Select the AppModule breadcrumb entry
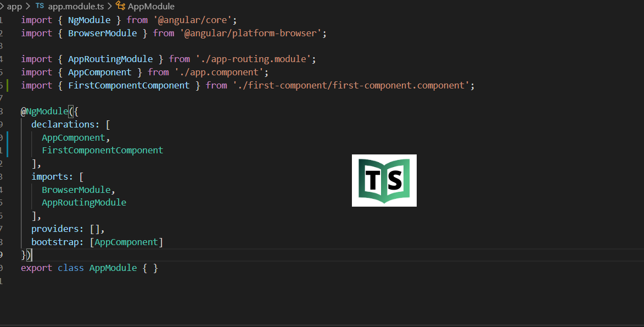Screen dimensions: 644x327 [153, 6]
